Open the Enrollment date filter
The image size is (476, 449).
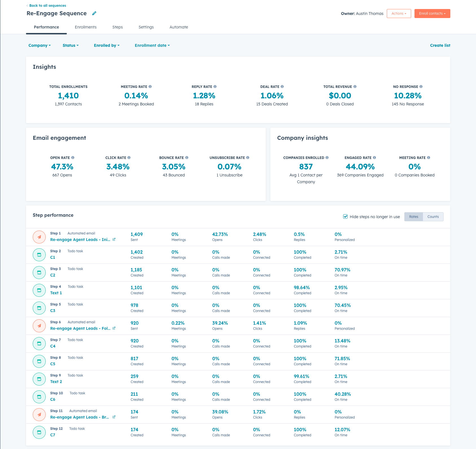[152, 45]
